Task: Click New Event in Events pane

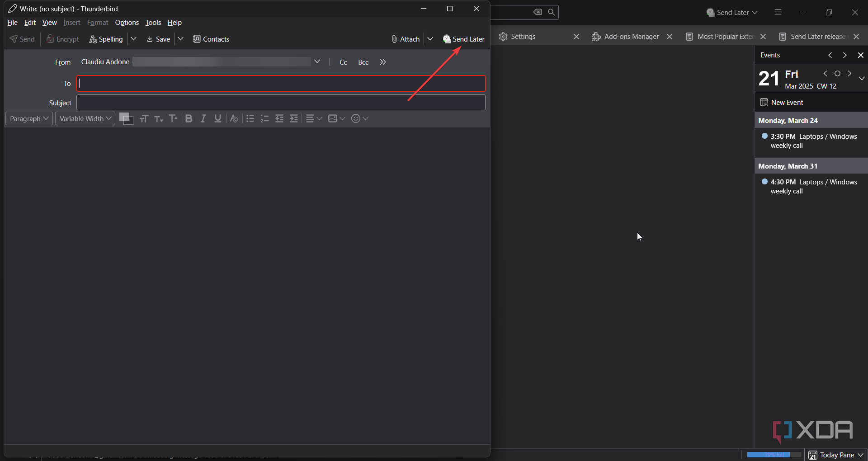Action: click(782, 103)
